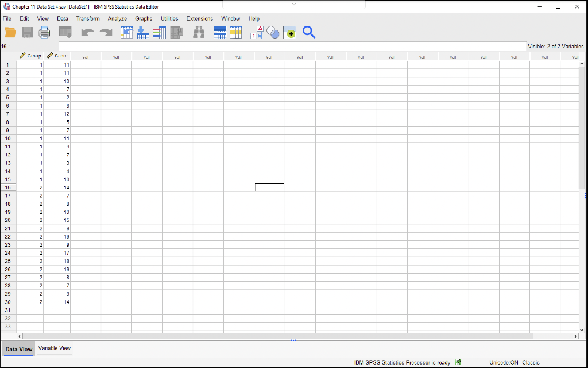Viewport: 588px width, 368px height.
Task: Switch to the Data View tab
Action: (x=18, y=349)
